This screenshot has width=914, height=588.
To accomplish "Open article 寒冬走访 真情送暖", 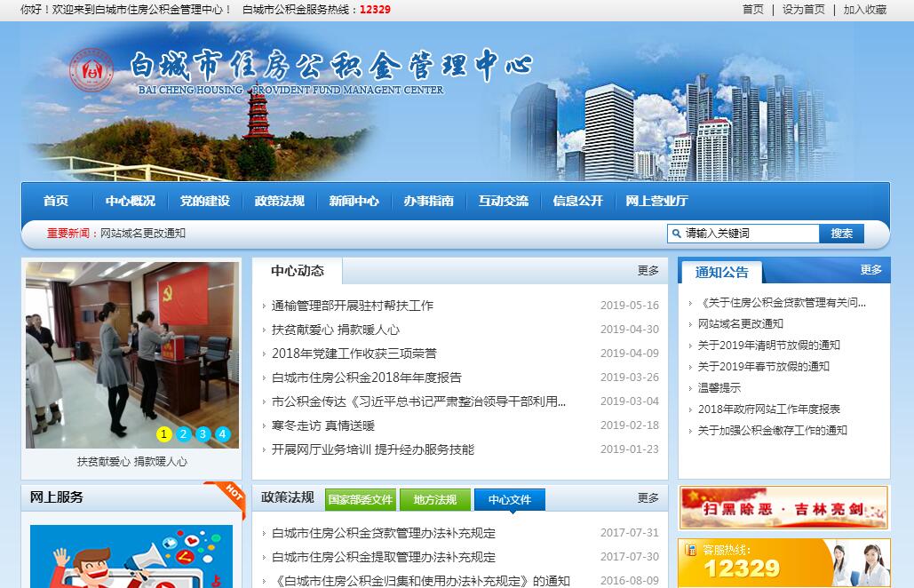I will coord(323,425).
